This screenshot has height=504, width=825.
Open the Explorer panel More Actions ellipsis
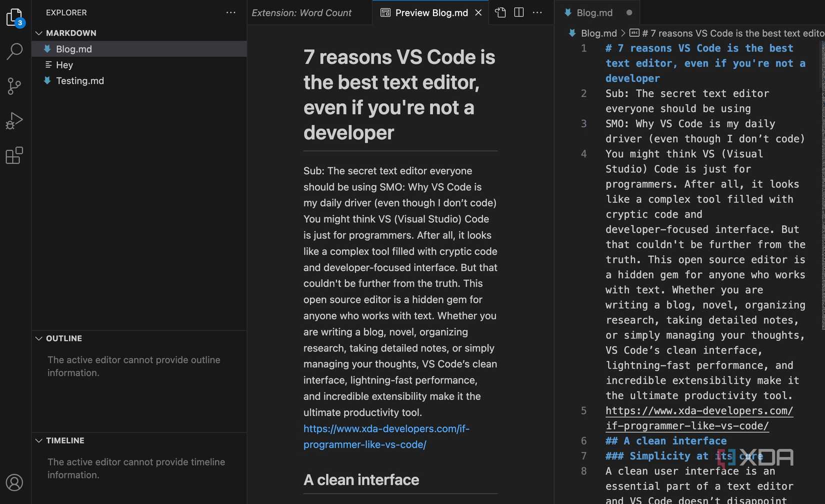pos(230,12)
